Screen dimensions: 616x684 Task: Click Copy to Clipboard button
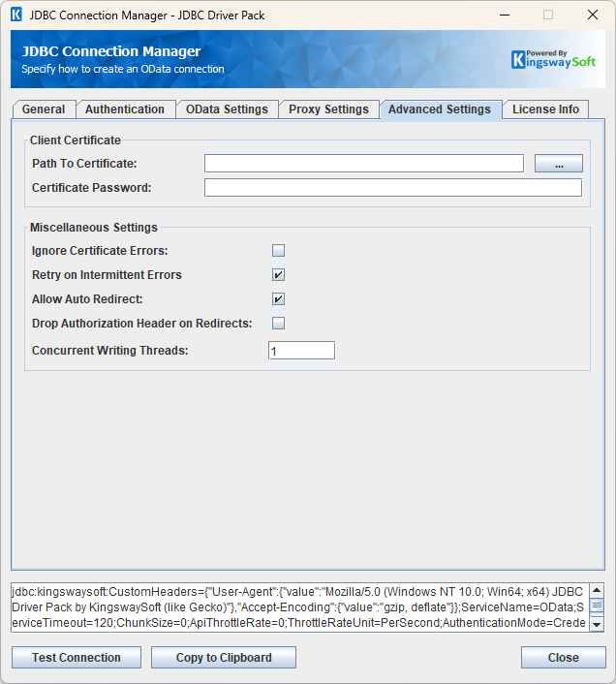pyautogui.click(x=224, y=658)
